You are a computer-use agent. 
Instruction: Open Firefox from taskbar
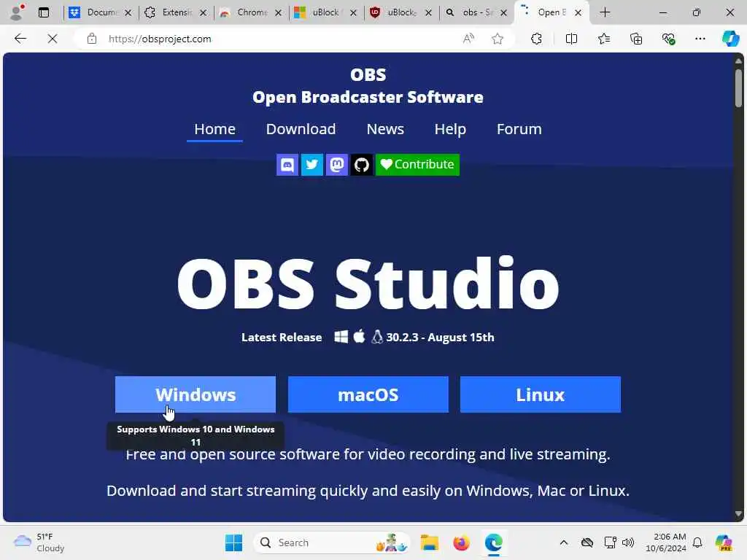461,542
